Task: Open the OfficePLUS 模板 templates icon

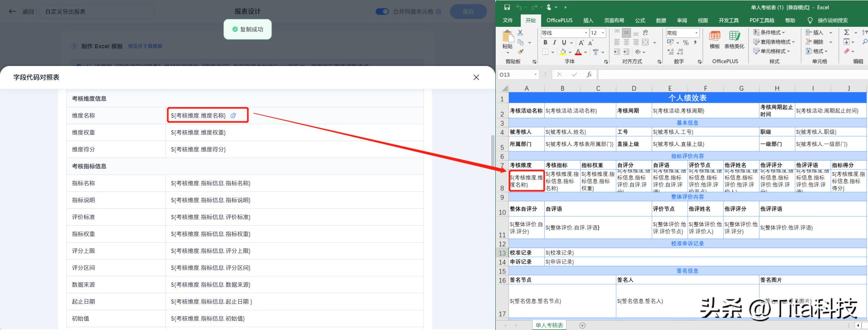Action: point(715,40)
